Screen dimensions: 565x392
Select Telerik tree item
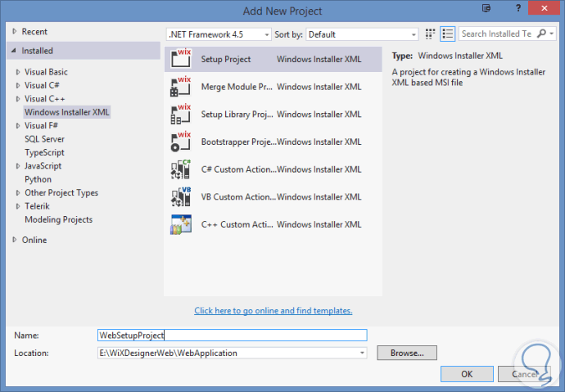coord(37,206)
